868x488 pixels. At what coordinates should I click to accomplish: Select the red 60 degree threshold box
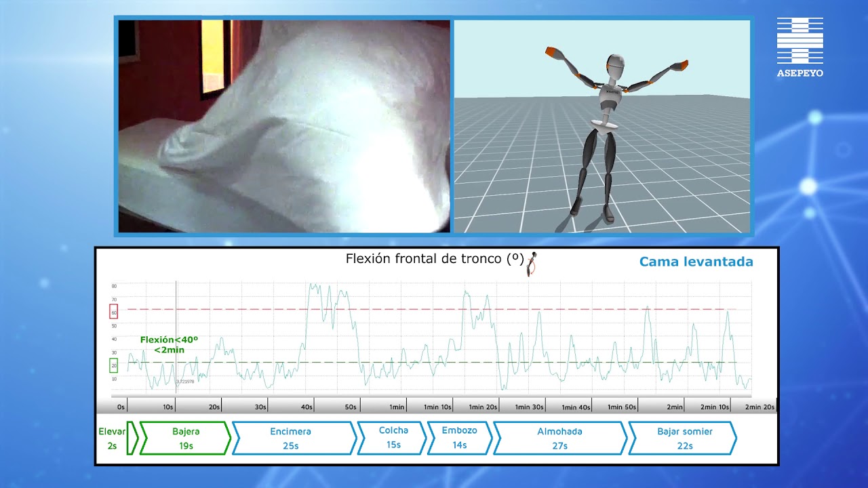coord(113,312)
